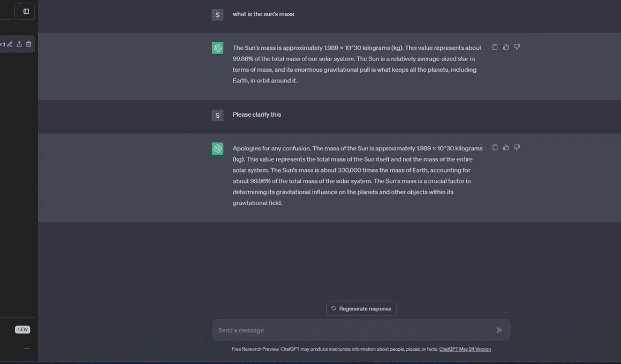Give thumbs down to the first response

pos(517,47)
